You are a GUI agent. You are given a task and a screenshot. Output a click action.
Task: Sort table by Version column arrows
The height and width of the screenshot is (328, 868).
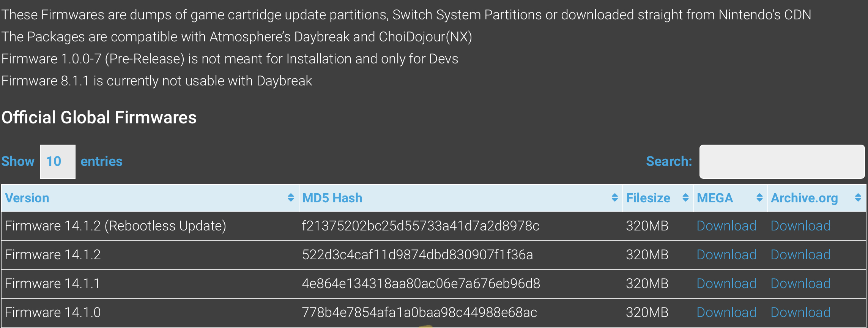[291, 198]
